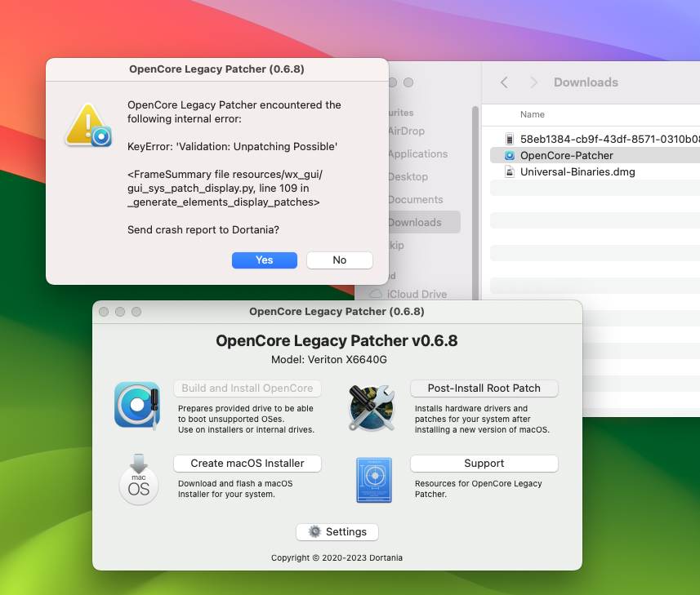Click the Copyright 2020-2023 Dortania text

(337, 557)
